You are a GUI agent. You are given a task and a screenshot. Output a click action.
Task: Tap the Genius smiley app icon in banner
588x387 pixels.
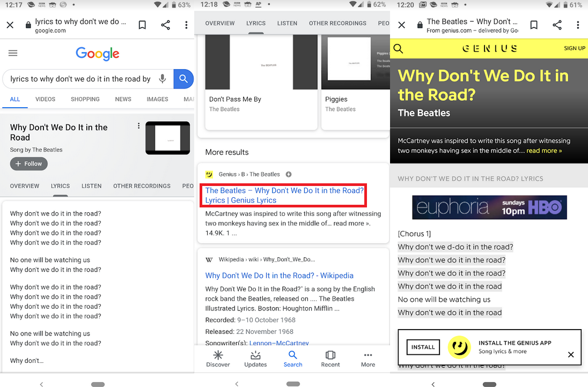pyautogui.click(x=459, y=347)
